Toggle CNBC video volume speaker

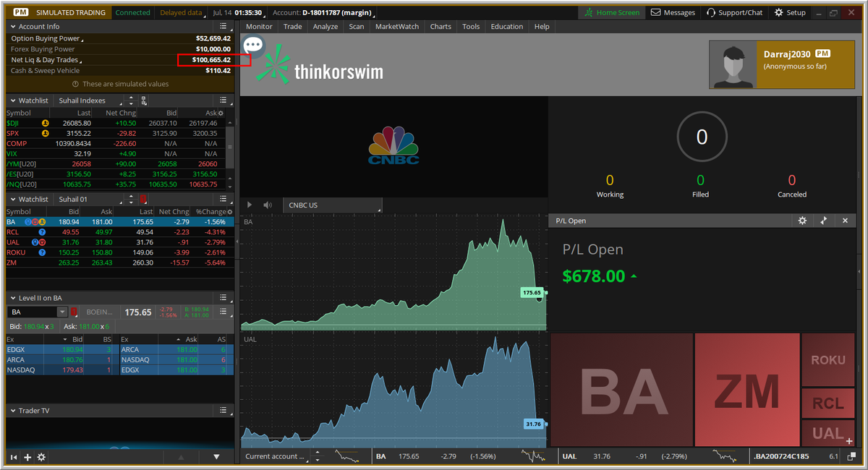coord(268,205)
